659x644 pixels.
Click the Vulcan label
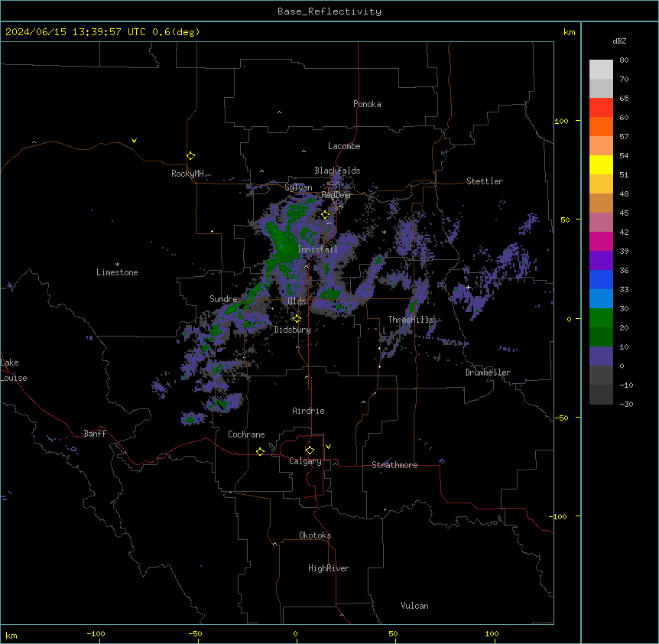coord(414,606)
